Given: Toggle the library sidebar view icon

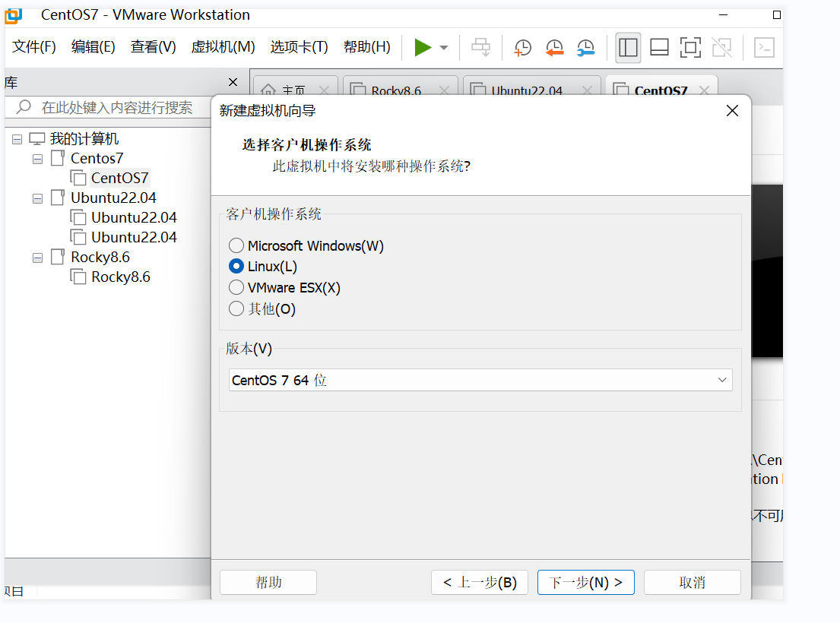Looking at the screenshot, I should pos(628,48).
